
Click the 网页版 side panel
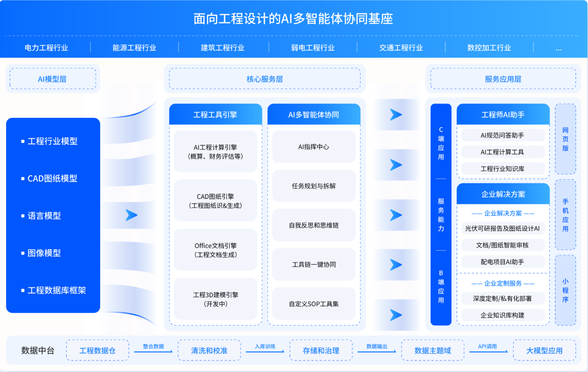[x=565, y=139]
